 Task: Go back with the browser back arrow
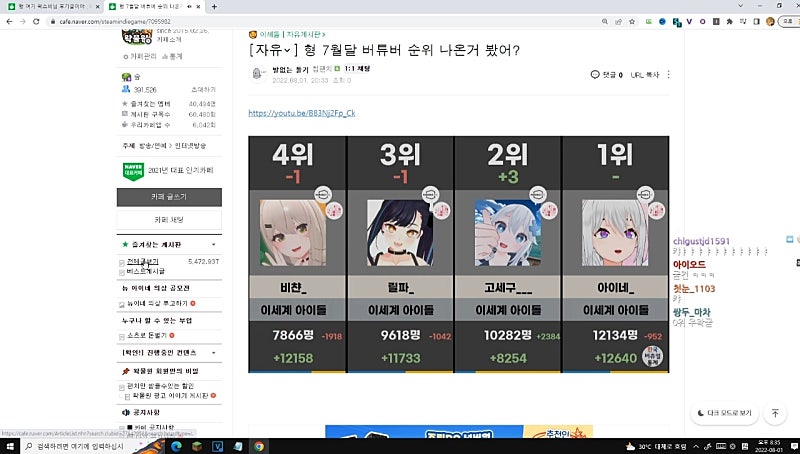click(9, 21)
